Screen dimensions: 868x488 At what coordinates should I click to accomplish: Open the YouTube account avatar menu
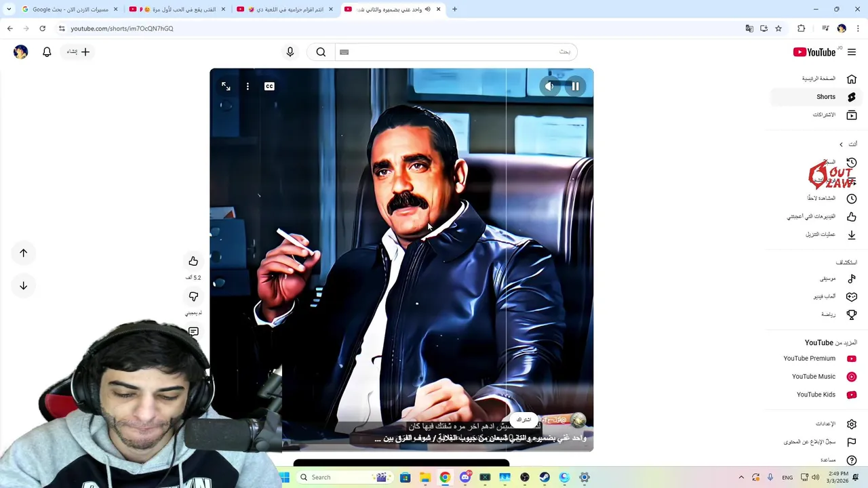(x=20, y=52)
